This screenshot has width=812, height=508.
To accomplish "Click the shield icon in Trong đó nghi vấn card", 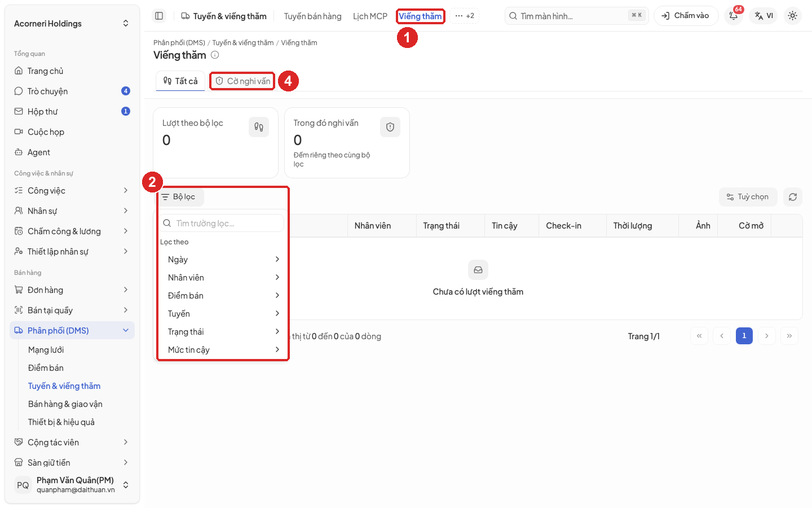I will pos(390,127).
